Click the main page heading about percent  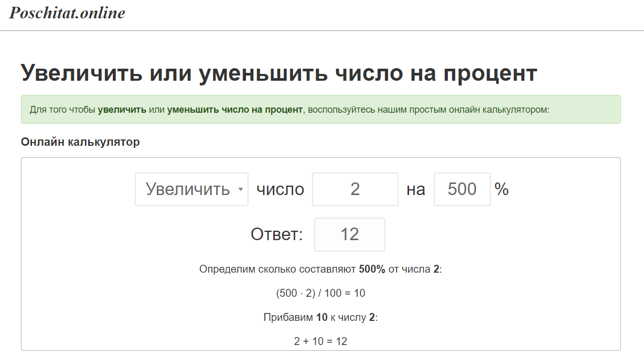(x=279, y=73)
